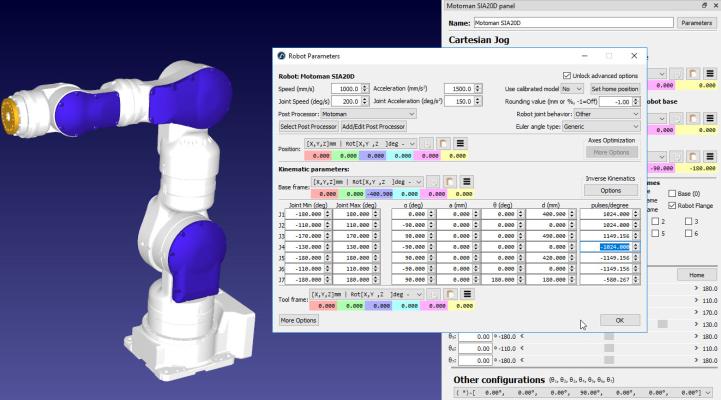Click the Rounding value stepper arrows

coord(636,101)
